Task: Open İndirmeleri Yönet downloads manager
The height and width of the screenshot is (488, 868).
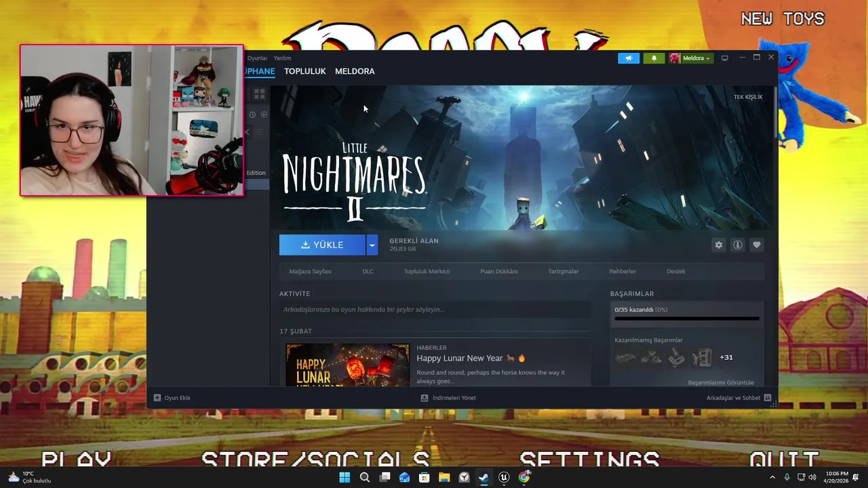Action: (x=448, y=398)
